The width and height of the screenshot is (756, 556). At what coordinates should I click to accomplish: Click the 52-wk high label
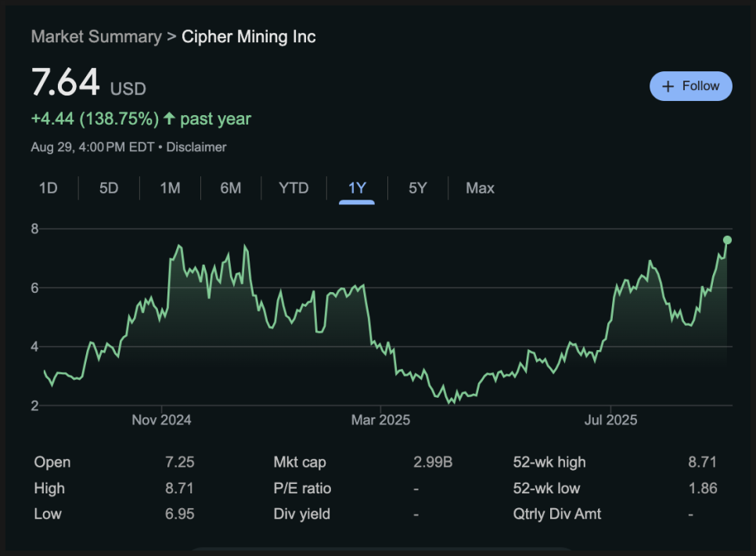549,462
